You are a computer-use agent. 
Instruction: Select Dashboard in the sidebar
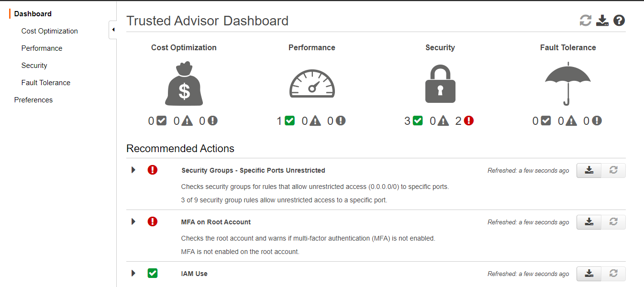tap(33, 14)
